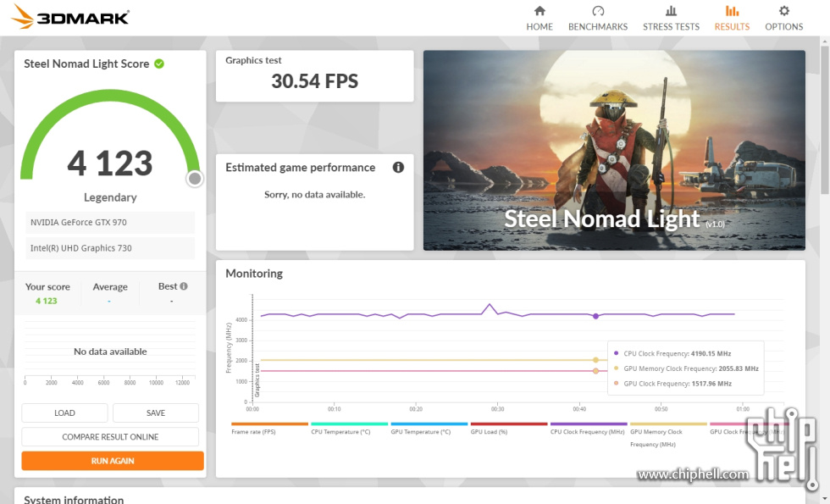830x504 pixels.
Task: Click the info icon next to Best
Action: tap(184, 286)
